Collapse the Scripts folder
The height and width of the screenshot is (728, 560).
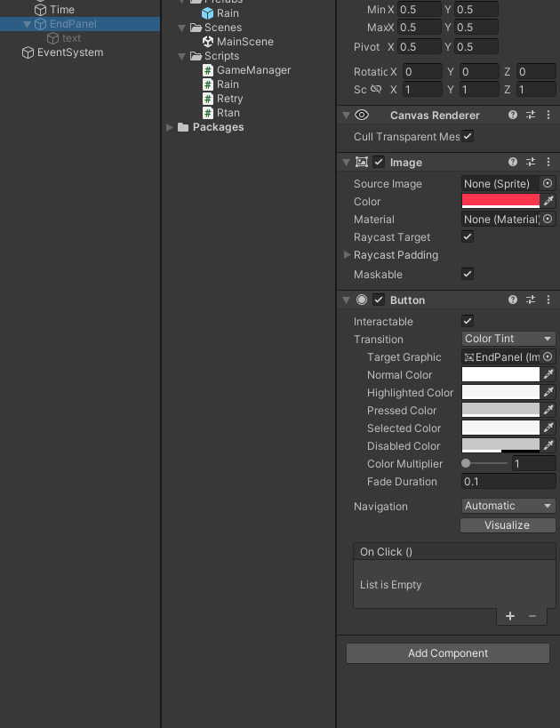pos(181,56)
